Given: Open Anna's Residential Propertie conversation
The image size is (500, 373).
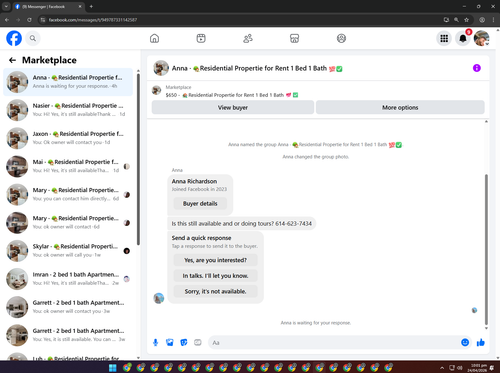Looking at the screenshot, I should click(68, 82).
